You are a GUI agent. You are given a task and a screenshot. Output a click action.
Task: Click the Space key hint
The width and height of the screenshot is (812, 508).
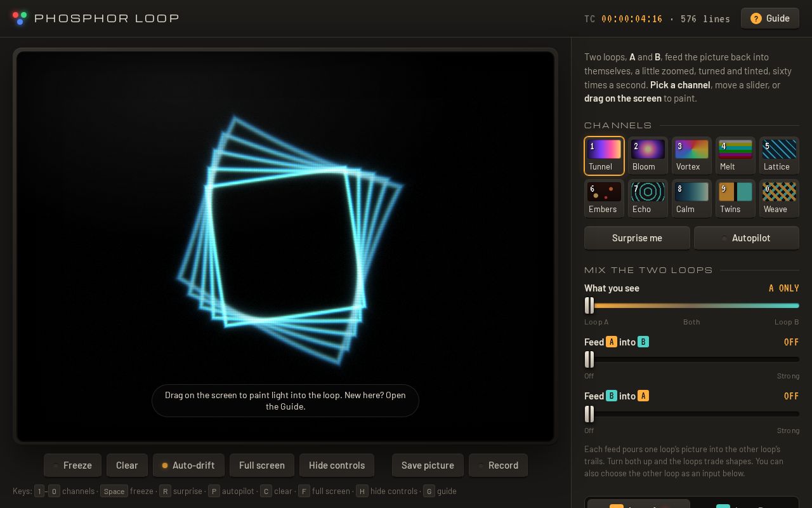(x=114, y=491)
